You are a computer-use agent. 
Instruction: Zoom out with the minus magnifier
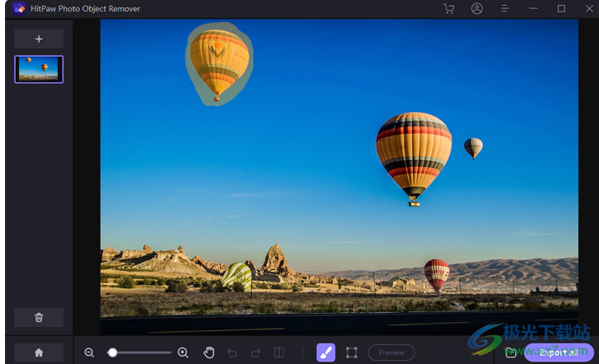[89, 352]
